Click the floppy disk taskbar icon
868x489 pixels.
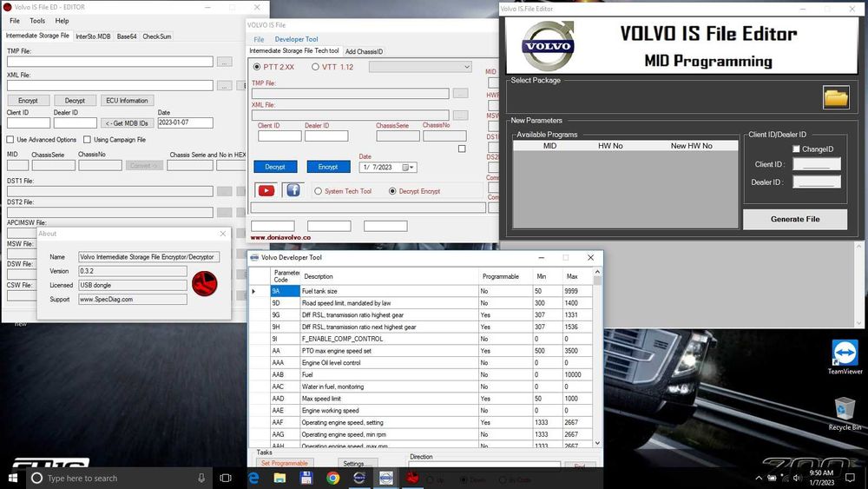coord(306,478)
